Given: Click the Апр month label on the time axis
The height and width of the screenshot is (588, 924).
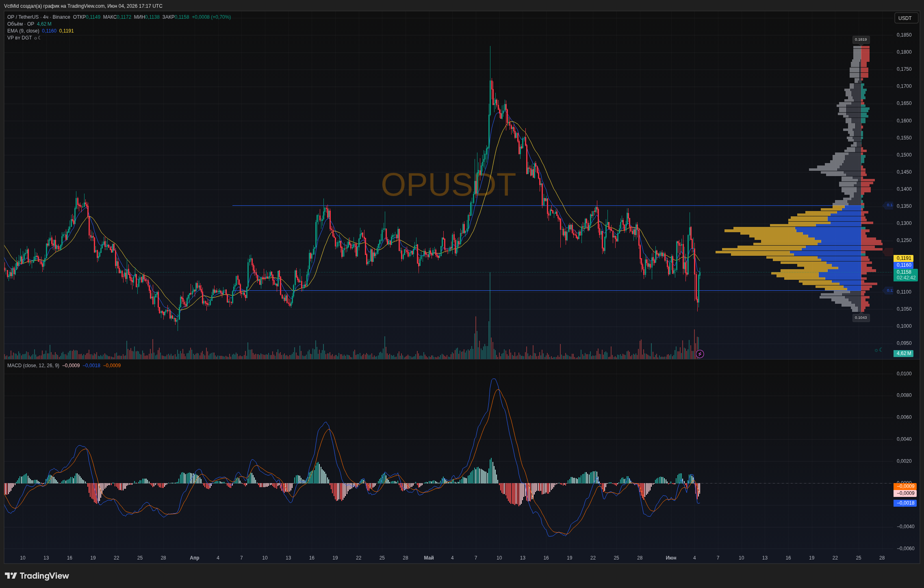Looking at the screenshot, I should [195, 558].
